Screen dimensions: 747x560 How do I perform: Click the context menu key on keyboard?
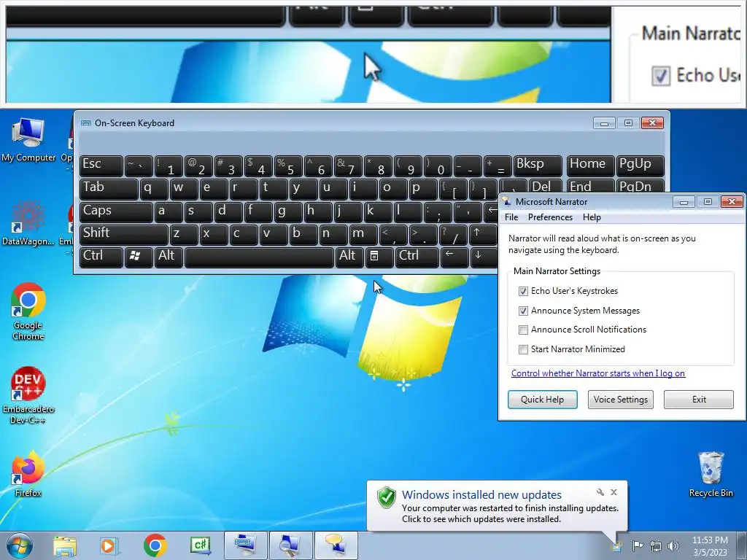(x=379, y=257)
